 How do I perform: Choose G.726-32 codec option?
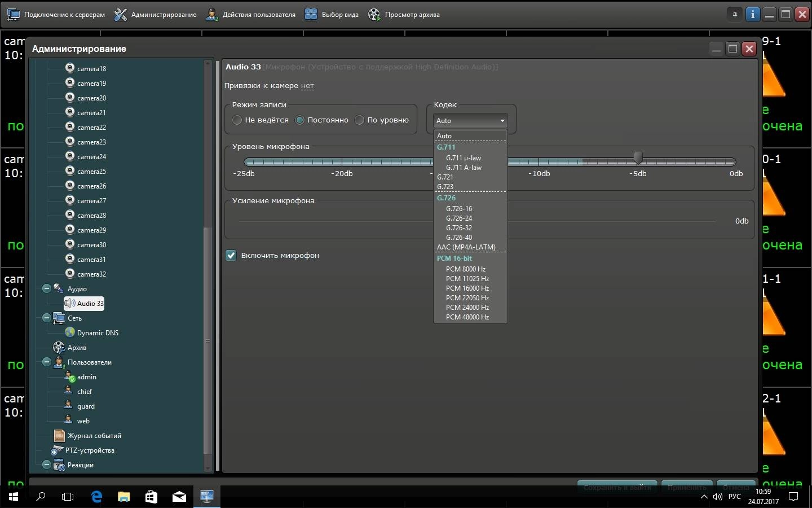coord(470,228)
